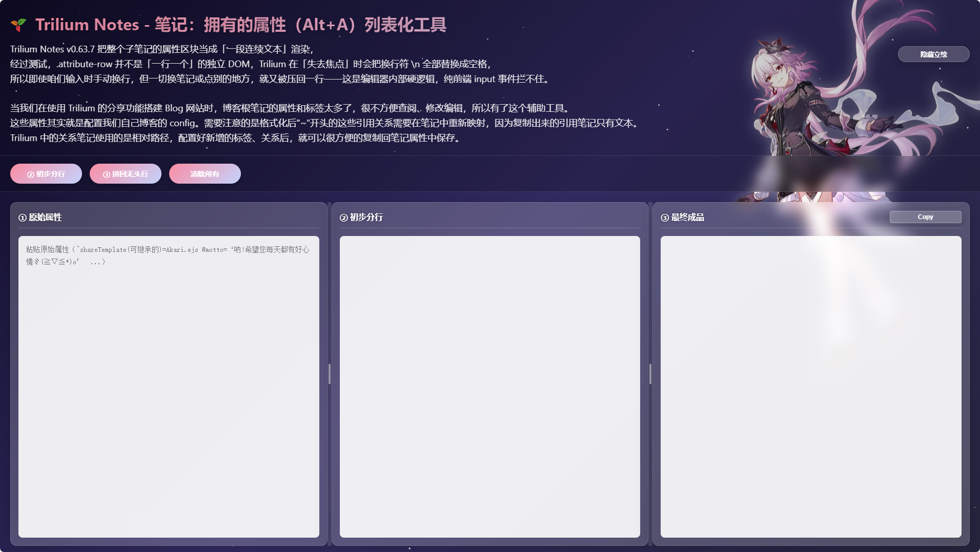The width and height of the screenshot is (980, 552).
Task: Grab the divider between 初步分行 and 最终成品 panels
Action: click(x=650, y=374)
